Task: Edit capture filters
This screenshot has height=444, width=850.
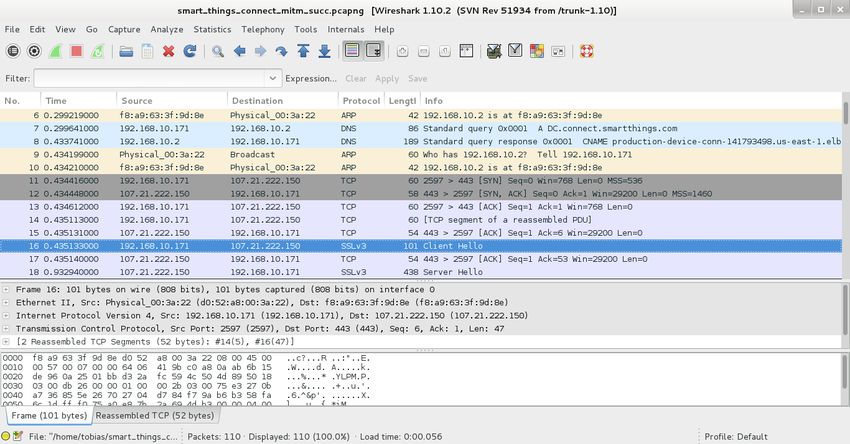Action: (494, 51)
